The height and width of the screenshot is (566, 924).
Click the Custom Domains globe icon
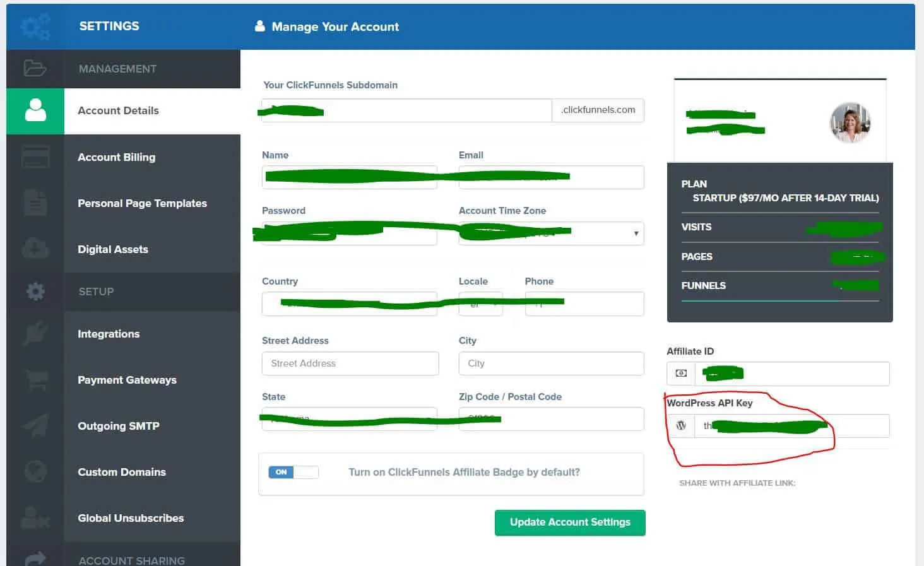(35, 472)
